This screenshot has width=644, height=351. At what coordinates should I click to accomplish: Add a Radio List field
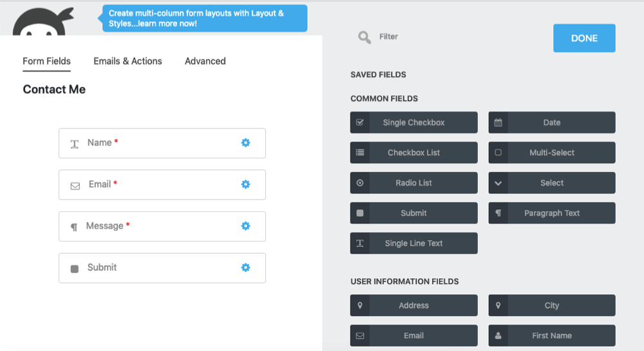413,183
